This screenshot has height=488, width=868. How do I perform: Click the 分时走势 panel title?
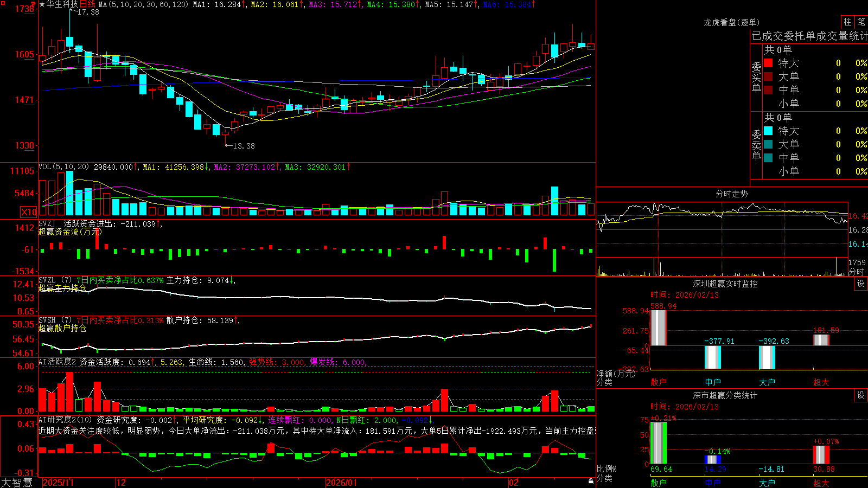731,194
